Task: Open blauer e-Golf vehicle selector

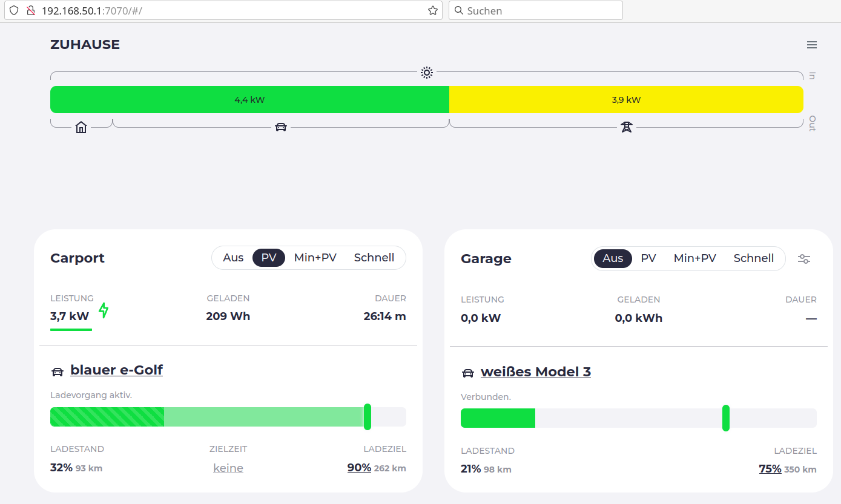Action: (116, 370)
